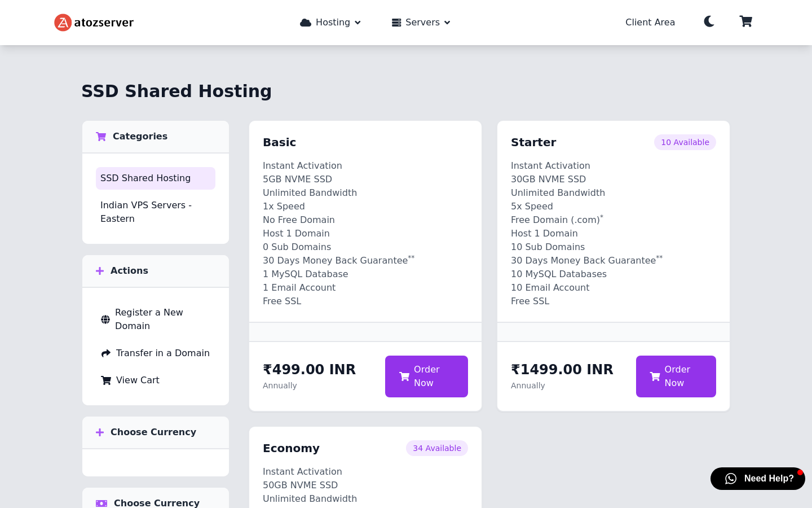Click "50GB NVME SSD" in Economy plan

click(x=300, y=485)
